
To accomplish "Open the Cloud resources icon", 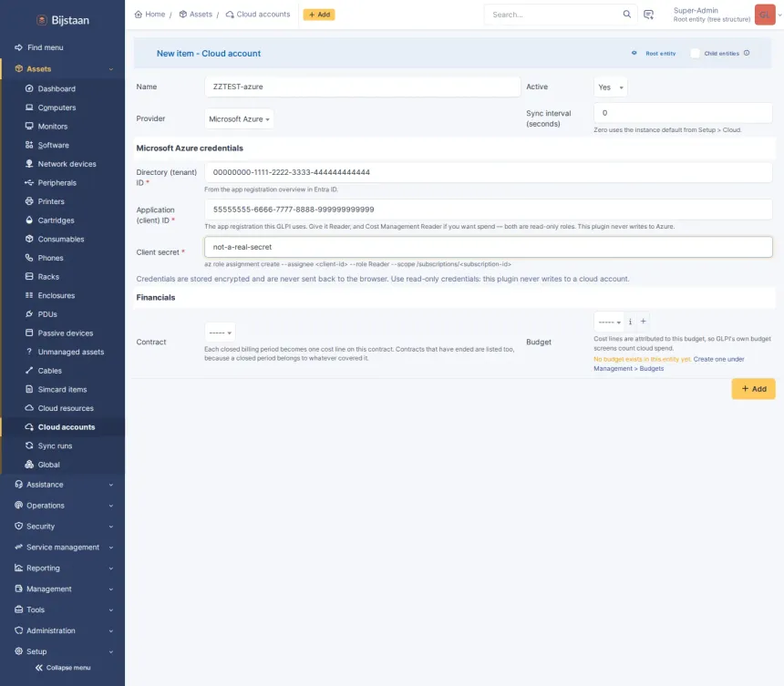I will (29, 408).
